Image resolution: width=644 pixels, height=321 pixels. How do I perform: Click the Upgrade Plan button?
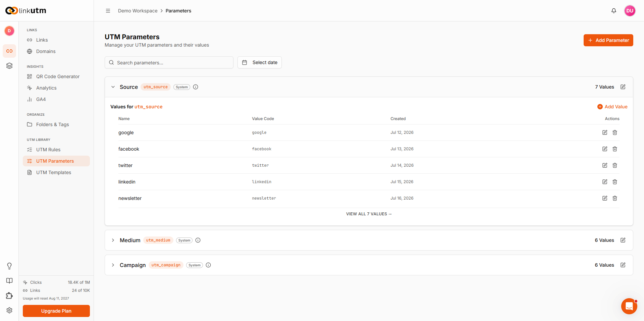[56, 311]
